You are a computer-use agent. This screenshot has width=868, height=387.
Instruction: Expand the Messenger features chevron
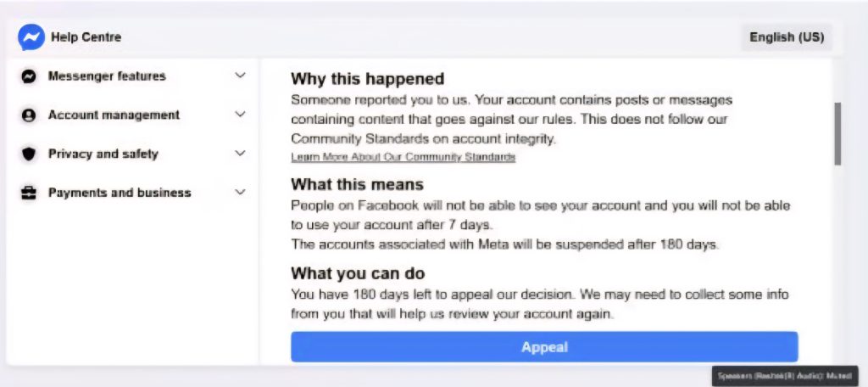coord(240,76)
